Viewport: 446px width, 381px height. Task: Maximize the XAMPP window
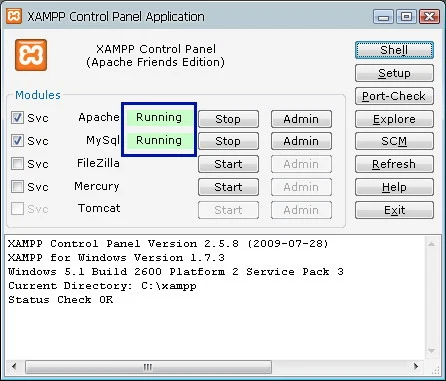(x=406, y=16)
